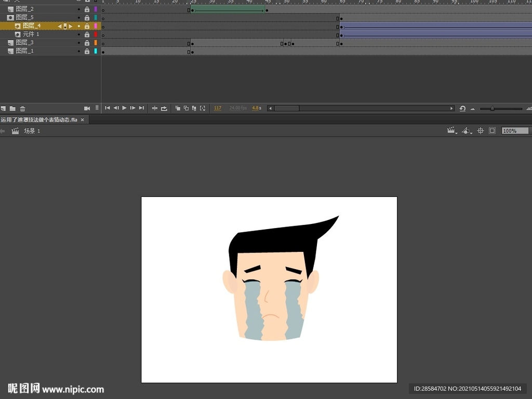
Task: Unlock layer 图层_3
Action: pyautogui.click(x=87, y=43)
